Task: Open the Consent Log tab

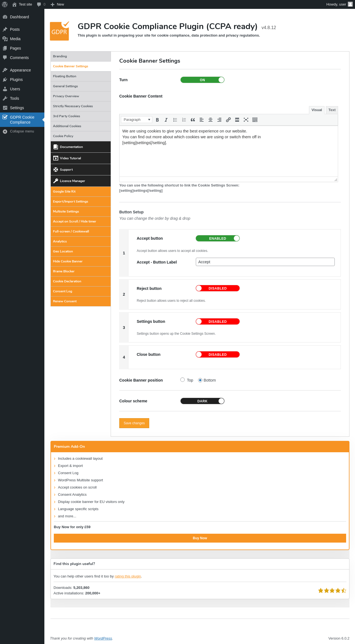Action: pos(81,291)
